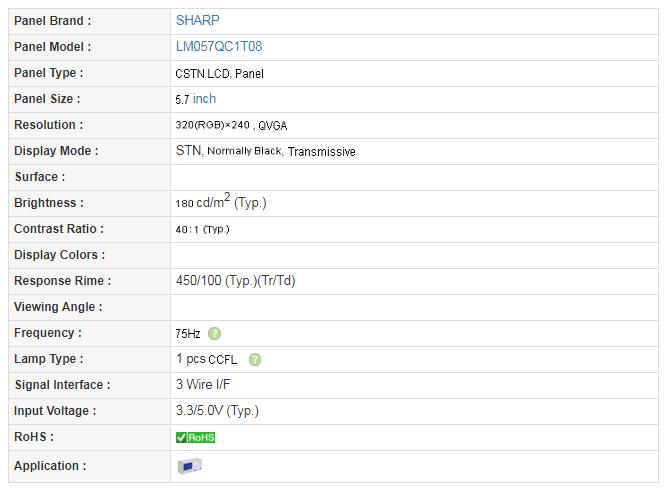
Task: Click the application device icon
Action: (189, 466)
